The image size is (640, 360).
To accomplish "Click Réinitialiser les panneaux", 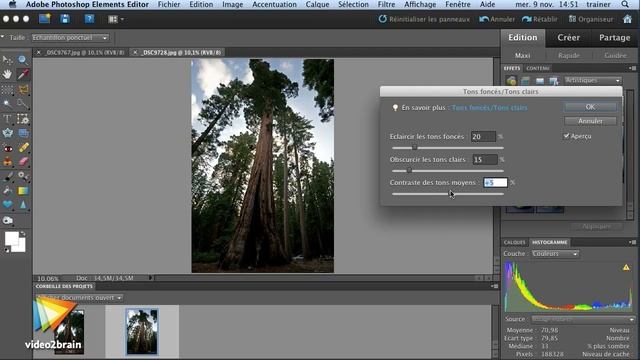I will pyautogui.click(x=424, y=19).
